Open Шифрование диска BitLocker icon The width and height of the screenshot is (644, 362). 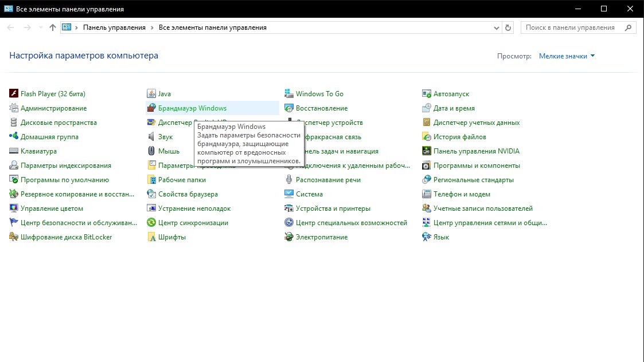pos(14,237)
